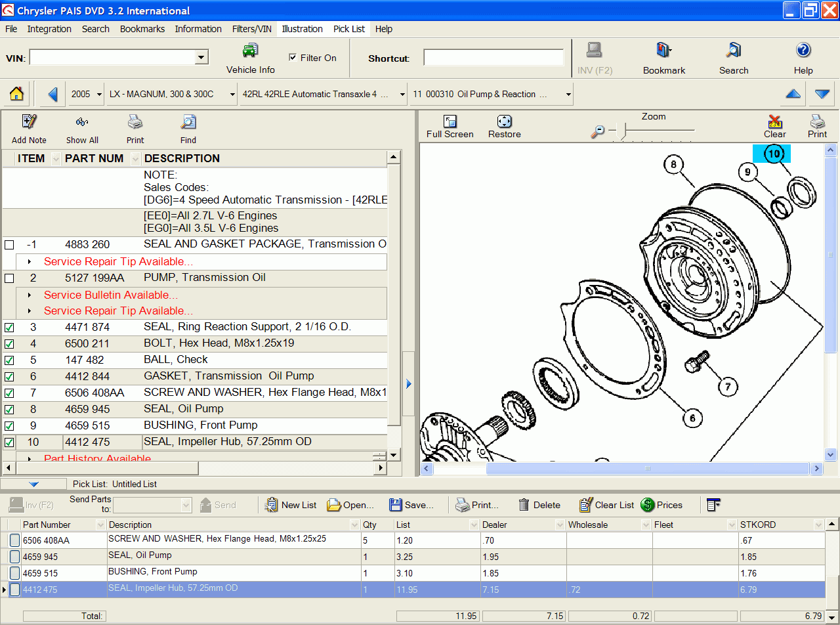Screen dimensions: 840x625
Task: Go back with the left arrow icon
Action: (x=53, y=94)
